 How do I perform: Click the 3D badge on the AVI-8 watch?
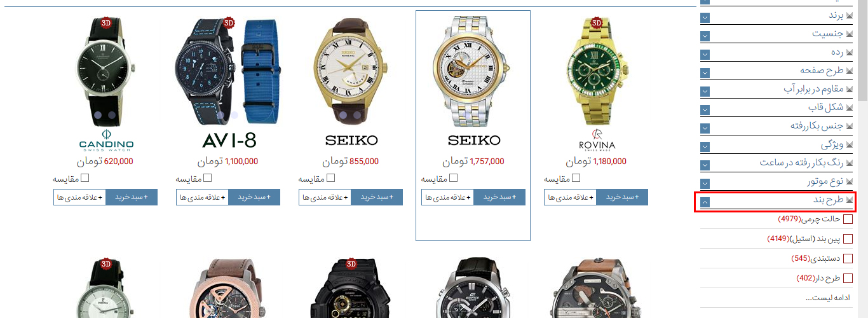(x=229, y=23)
